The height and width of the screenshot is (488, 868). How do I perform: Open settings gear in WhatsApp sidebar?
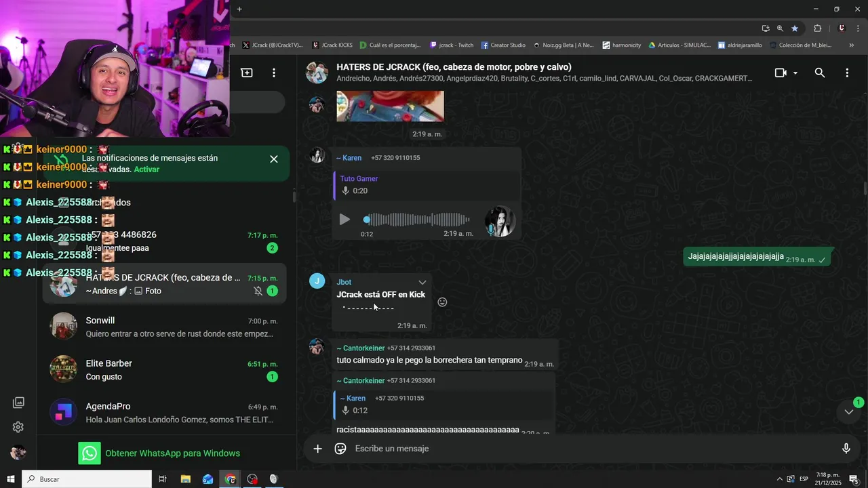(x=18, y=427)
